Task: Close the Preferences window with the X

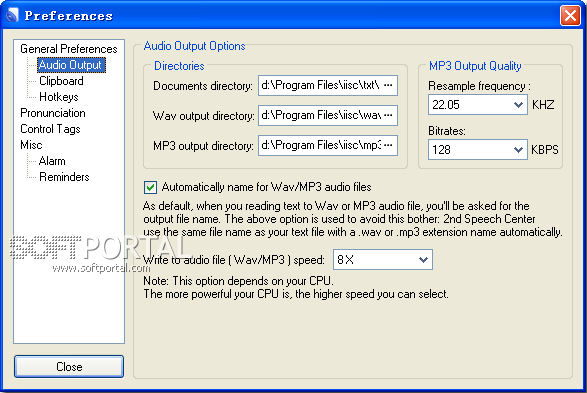Action: pyautogui.click(x=570, y=16)
